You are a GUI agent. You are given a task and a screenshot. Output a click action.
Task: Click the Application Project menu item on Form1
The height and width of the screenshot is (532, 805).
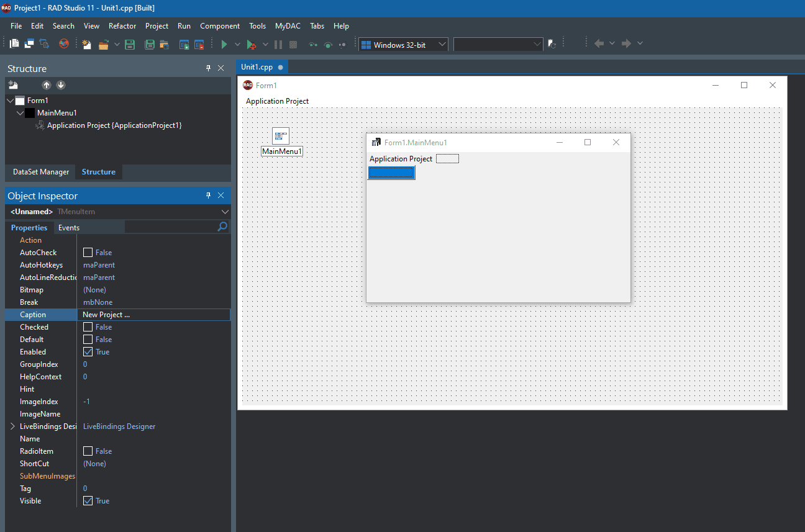(277, 101)
